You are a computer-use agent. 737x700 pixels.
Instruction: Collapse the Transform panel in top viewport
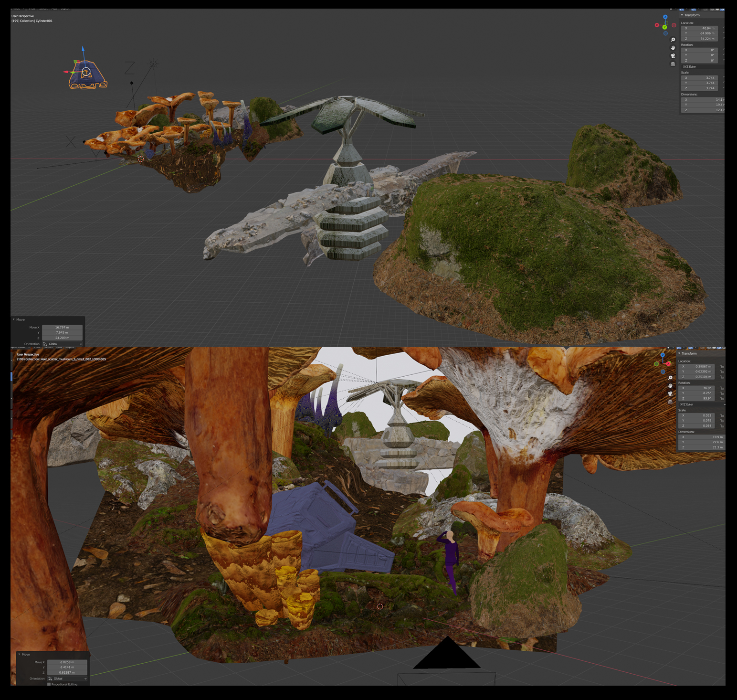pos(682,15)
